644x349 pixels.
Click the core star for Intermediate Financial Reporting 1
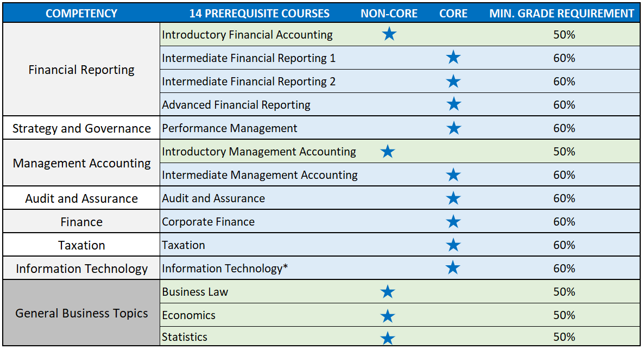coord(453,58)
